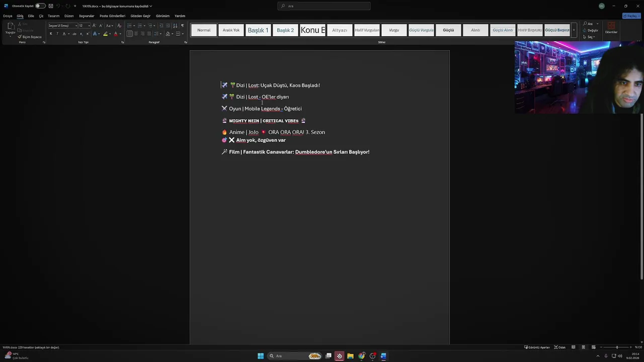Viewport: 644px width, 362px height.
Task: Click the decrease indent icon
Action: click(x=161, y=26)
